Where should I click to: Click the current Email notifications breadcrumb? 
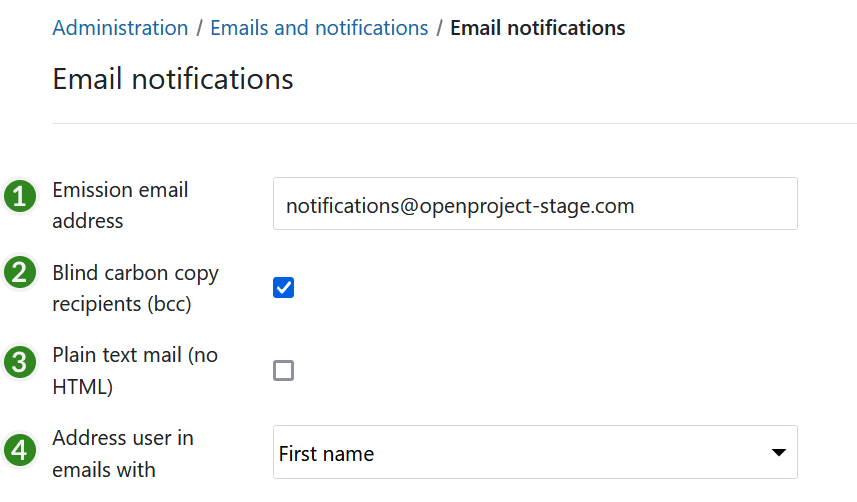(537, 28)
